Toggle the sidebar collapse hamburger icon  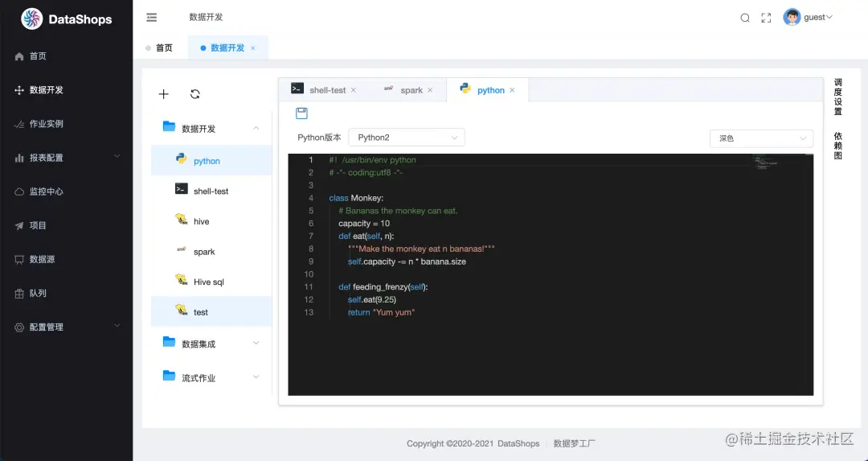point(152,18)
